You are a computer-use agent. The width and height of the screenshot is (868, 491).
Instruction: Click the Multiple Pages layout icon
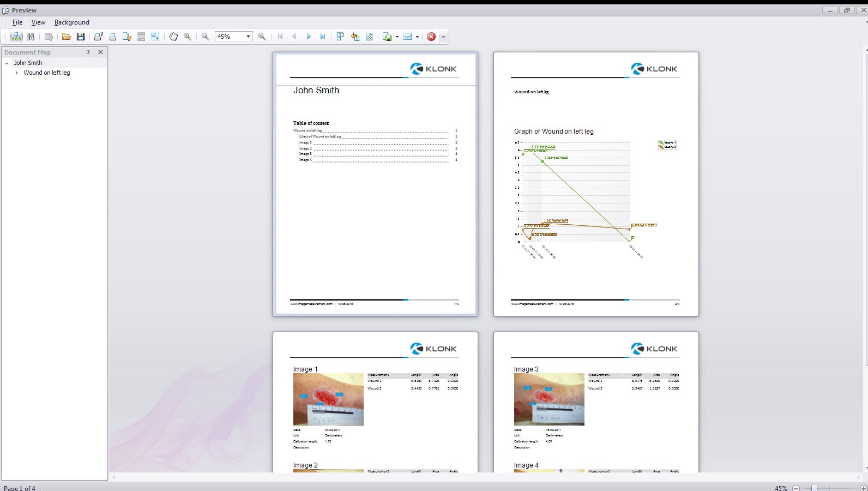(x=341, y=37)
